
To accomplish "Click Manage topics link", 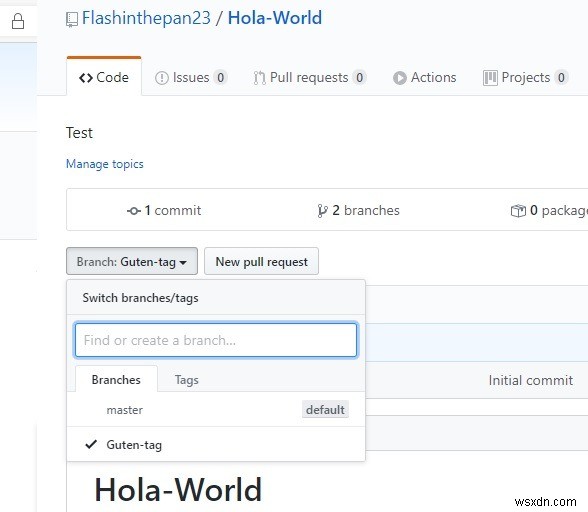I will coord(105,164).
